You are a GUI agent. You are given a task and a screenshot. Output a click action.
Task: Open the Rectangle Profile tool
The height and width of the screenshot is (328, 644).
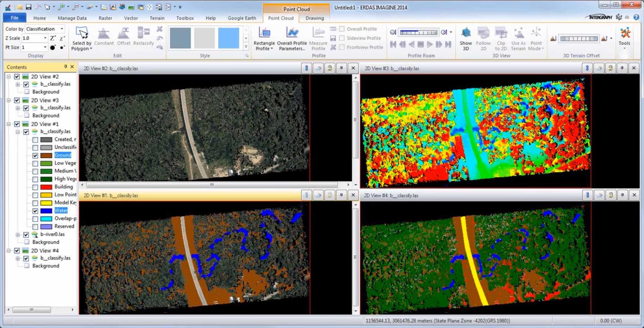[x=264, y=39]
